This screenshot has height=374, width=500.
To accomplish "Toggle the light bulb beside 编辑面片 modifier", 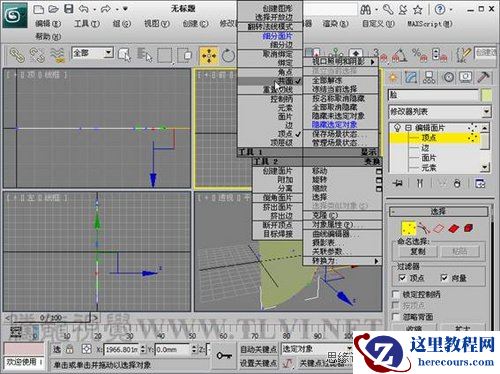I will tap(397, 128).
